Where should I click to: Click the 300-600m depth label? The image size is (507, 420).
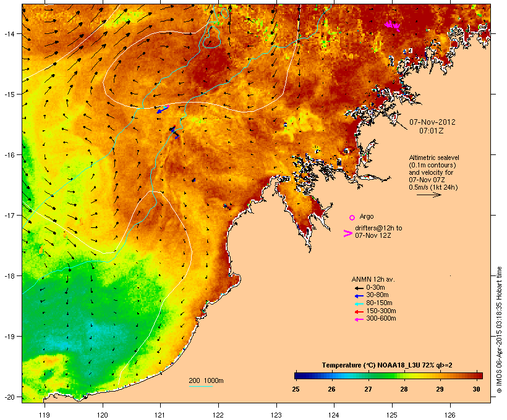pyautogui.click(x=381, y=319)
